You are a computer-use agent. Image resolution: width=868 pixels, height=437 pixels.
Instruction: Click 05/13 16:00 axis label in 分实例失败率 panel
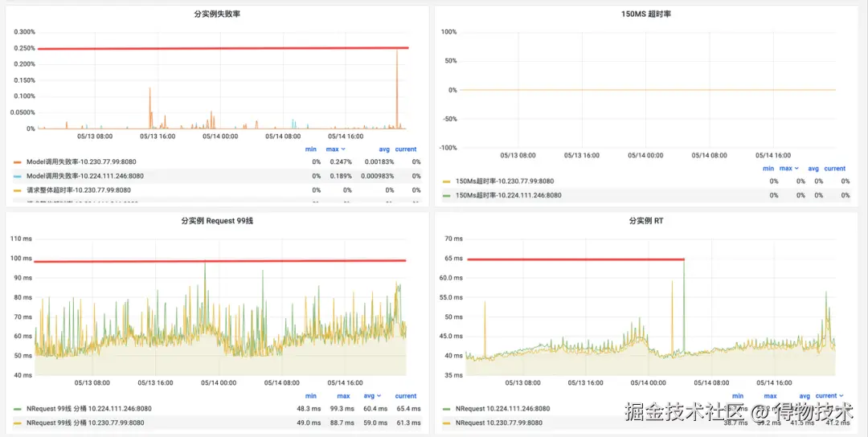pos(158,135)
